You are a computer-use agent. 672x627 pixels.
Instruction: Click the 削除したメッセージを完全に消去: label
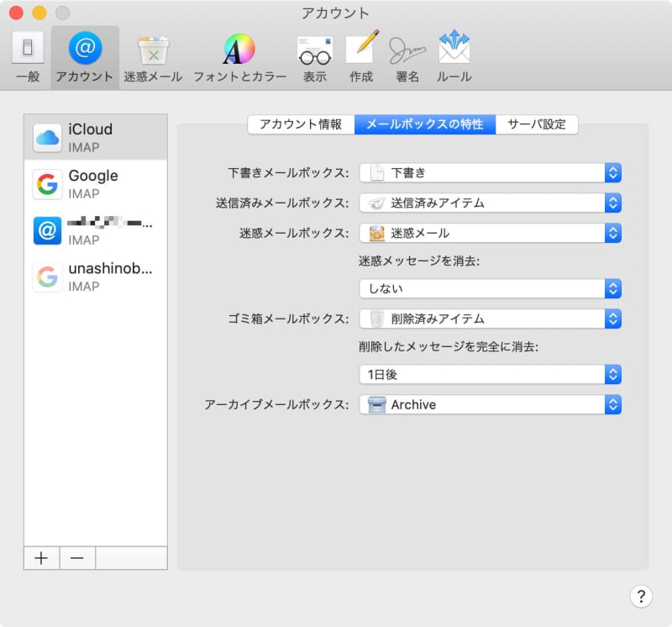(449, 346)
